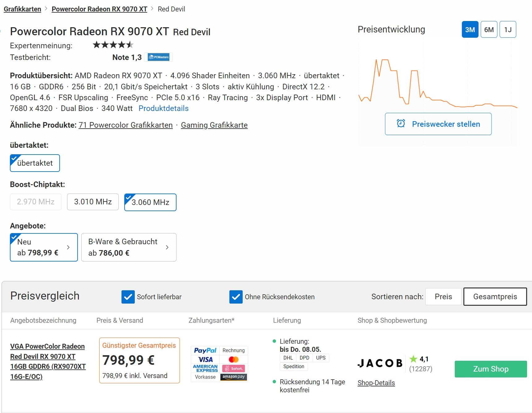
Task: Go to shop via Zum Shop button
Action: 491,369
